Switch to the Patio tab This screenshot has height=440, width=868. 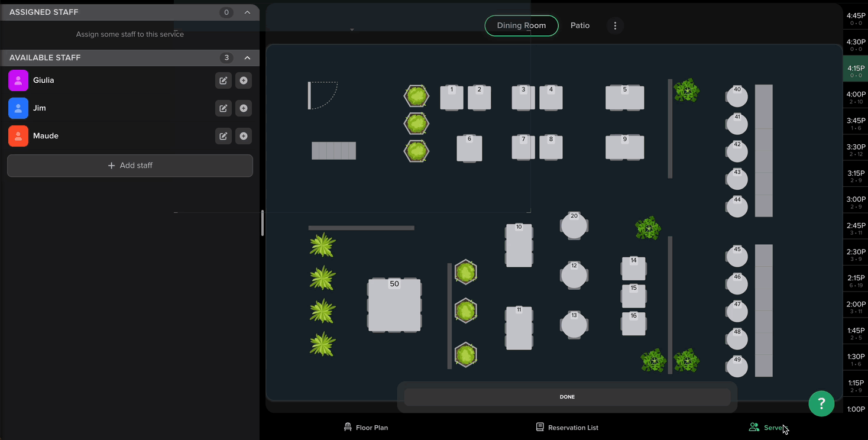pyautogui.click(x=579, y=26)
